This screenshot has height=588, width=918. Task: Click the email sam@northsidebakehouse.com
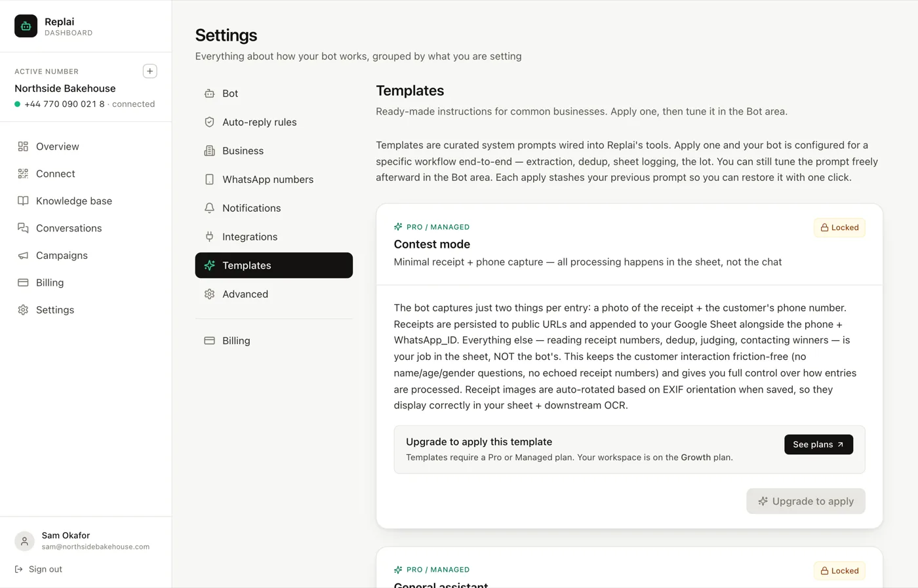tap(96, 547)
